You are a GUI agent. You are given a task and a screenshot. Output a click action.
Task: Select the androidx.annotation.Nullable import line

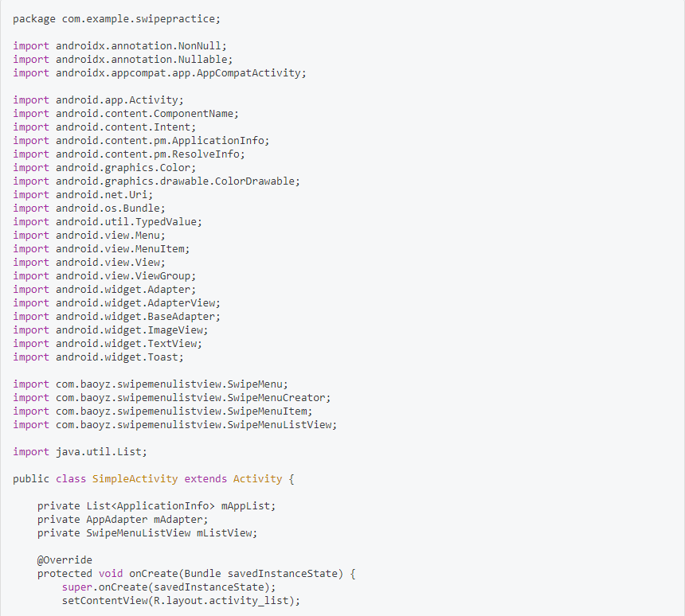pos(123,60)
